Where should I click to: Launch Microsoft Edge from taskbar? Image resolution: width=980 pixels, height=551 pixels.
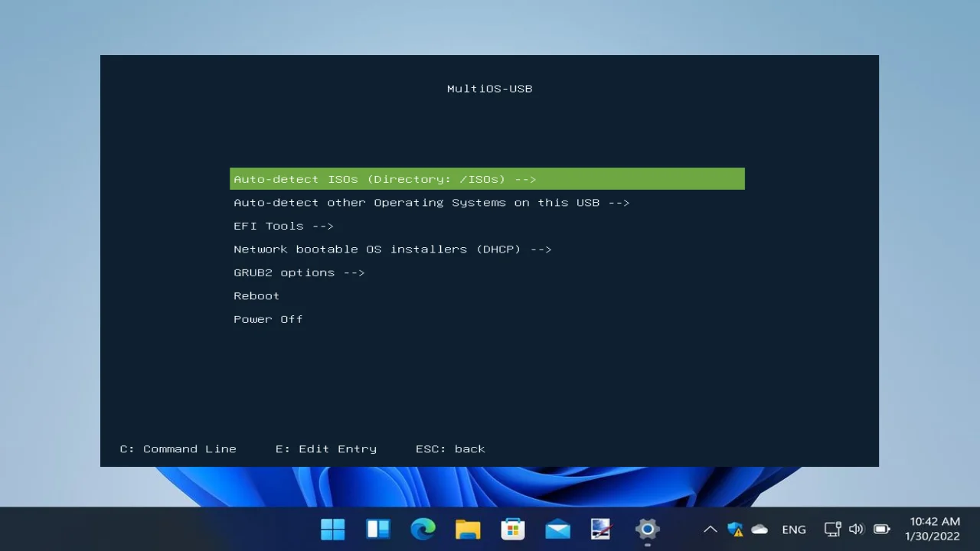pos(423,529)
